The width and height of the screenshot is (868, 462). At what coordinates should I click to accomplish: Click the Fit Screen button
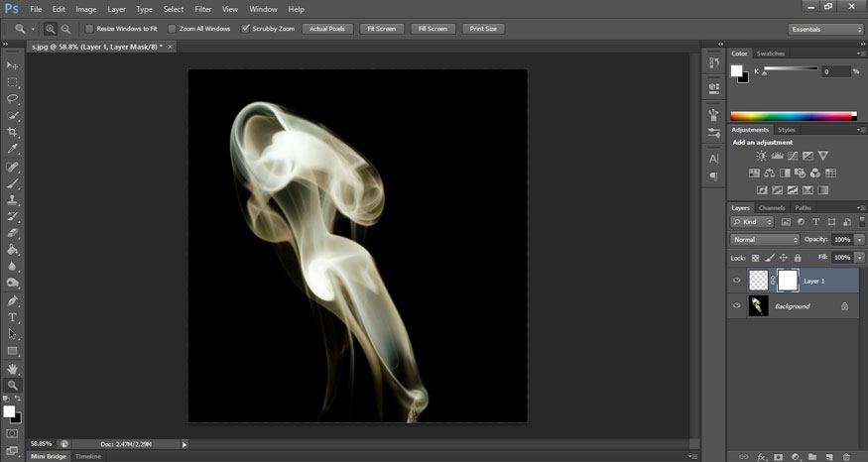(x=381, y=29)
